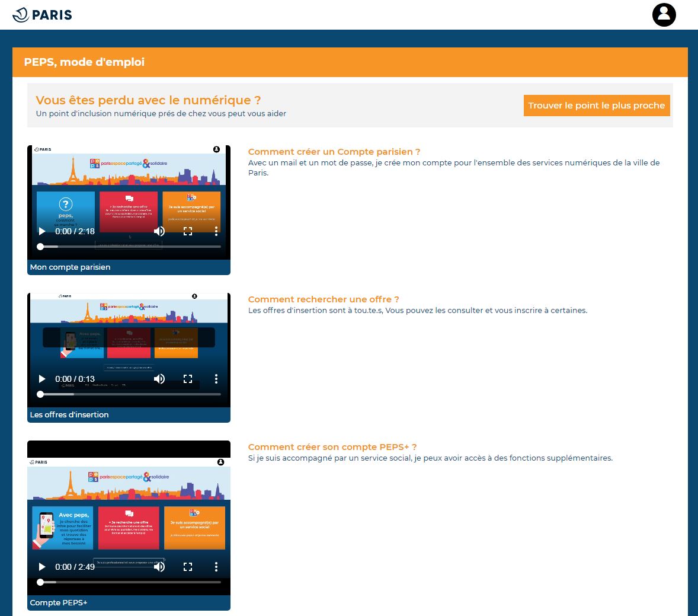This screenshot has height=616, width=698.
Task: Select the Comment rechercher une offre heading
Action: pyautogui.click(x=324, y=299)
